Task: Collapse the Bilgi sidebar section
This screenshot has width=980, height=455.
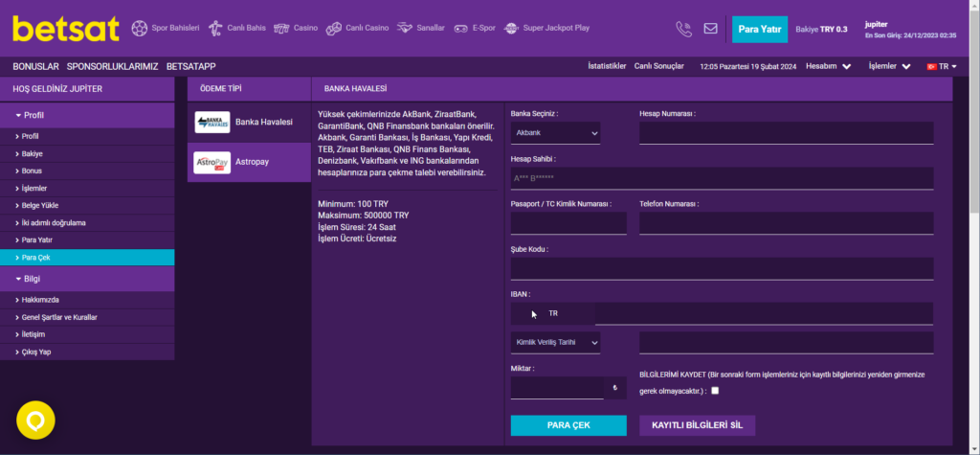Action: 87,279
